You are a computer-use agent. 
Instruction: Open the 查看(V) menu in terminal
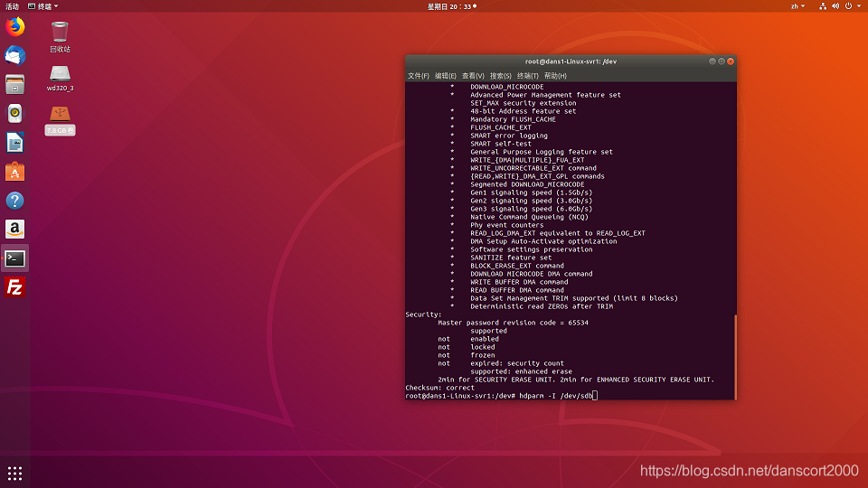coord(473,76)
